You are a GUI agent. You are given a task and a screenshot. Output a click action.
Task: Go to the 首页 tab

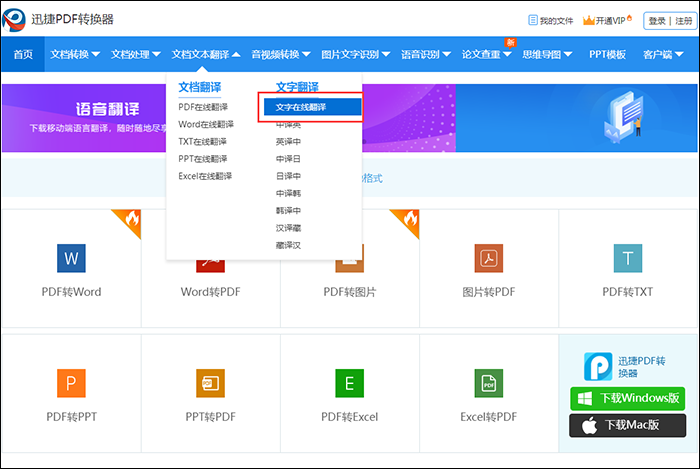point(23,54)
